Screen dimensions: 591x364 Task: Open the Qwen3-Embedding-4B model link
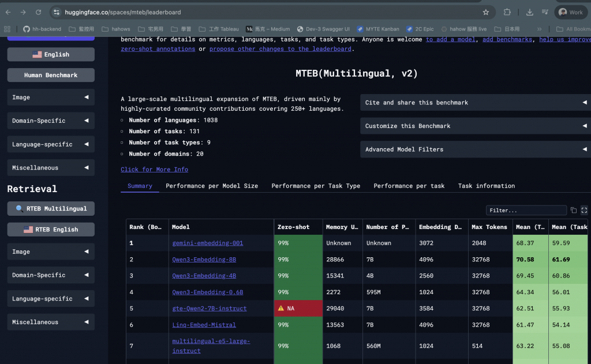[x=204, y=275]
